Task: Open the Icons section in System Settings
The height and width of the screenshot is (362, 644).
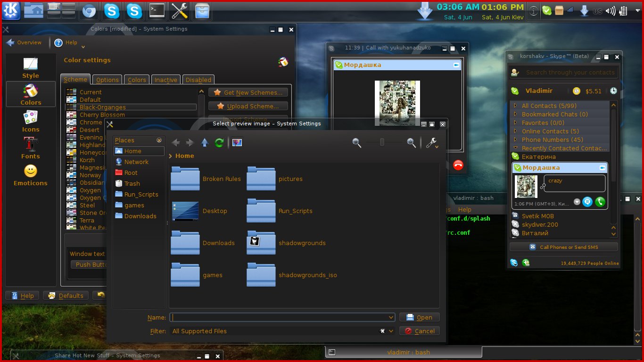Action: click(31, 121)
